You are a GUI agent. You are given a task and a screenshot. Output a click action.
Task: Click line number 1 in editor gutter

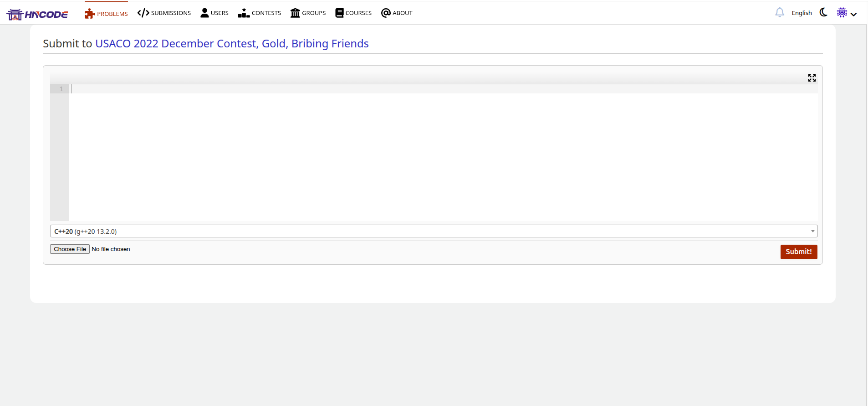(x=61, y=89)
